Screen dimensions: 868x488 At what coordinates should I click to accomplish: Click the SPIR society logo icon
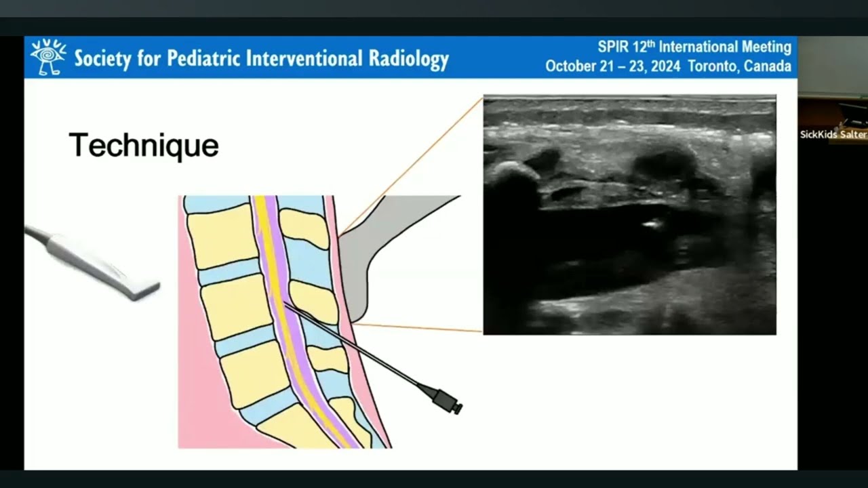tap(48, 57)
